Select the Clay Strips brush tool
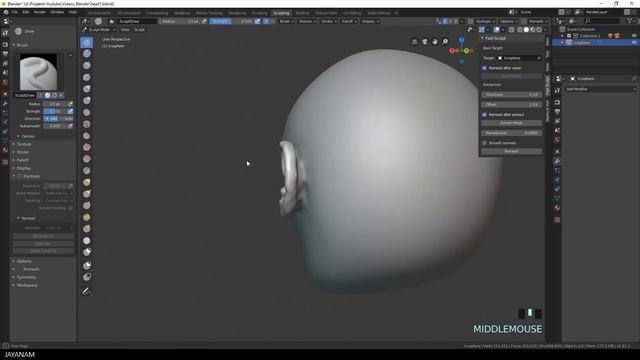Image resolution: width=640 pixels, height=360 pixels. (87, 65)
